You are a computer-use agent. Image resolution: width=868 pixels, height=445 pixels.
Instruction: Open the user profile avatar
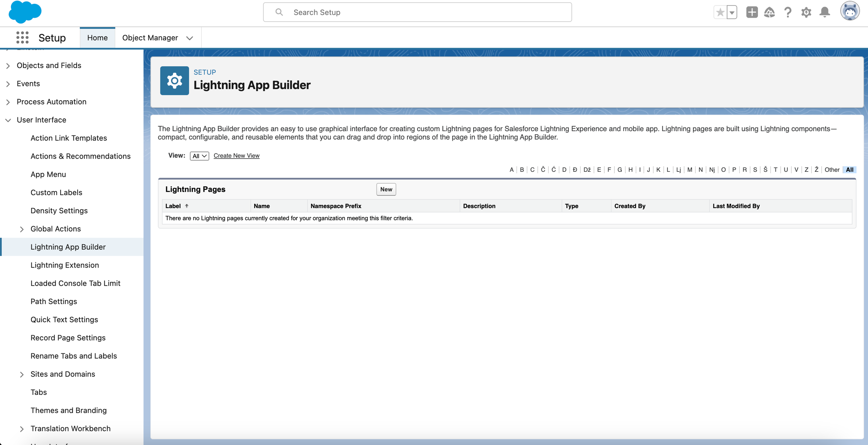[x=850, y=12]
